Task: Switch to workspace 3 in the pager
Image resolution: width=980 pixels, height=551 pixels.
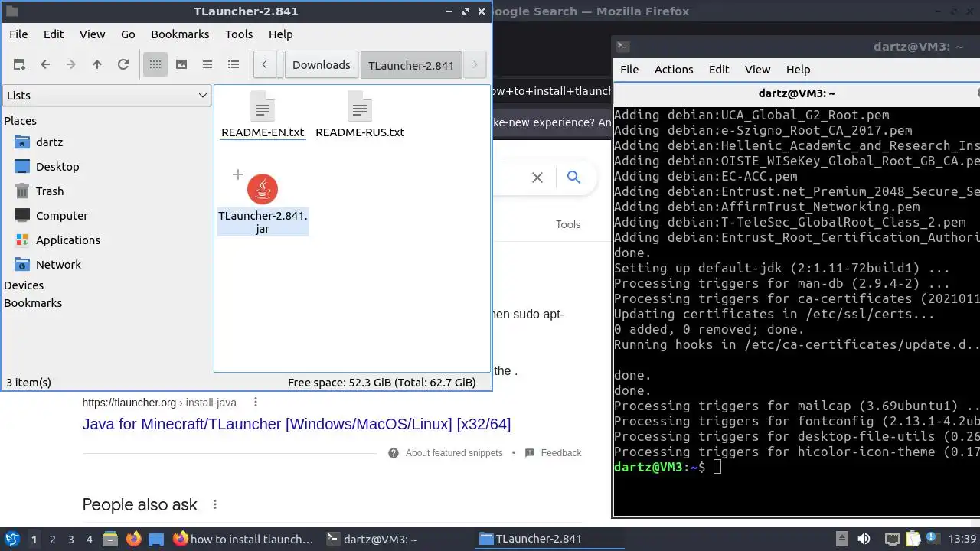Action: click(x=70, y=540)
